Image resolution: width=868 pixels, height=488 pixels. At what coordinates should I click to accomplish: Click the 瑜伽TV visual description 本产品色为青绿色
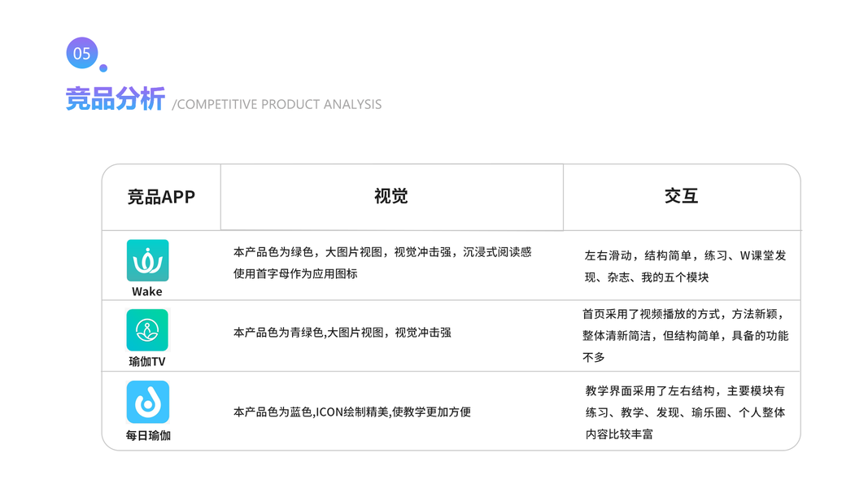point(342,333)
